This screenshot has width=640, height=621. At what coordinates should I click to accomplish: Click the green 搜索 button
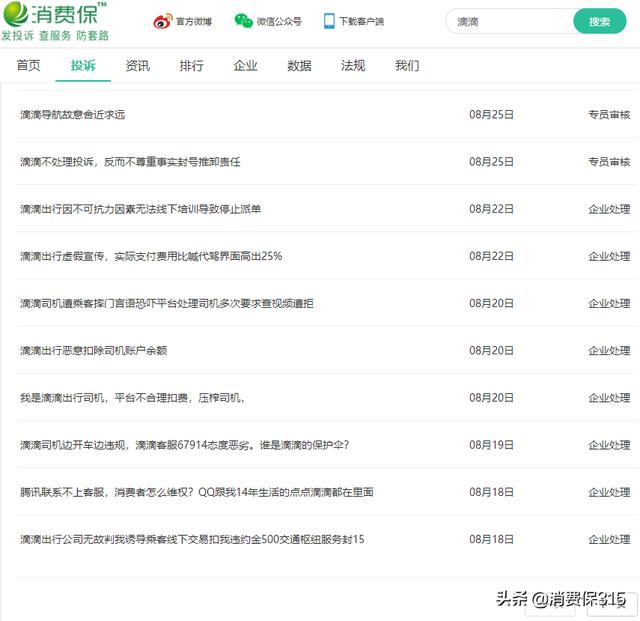point(599,21)
